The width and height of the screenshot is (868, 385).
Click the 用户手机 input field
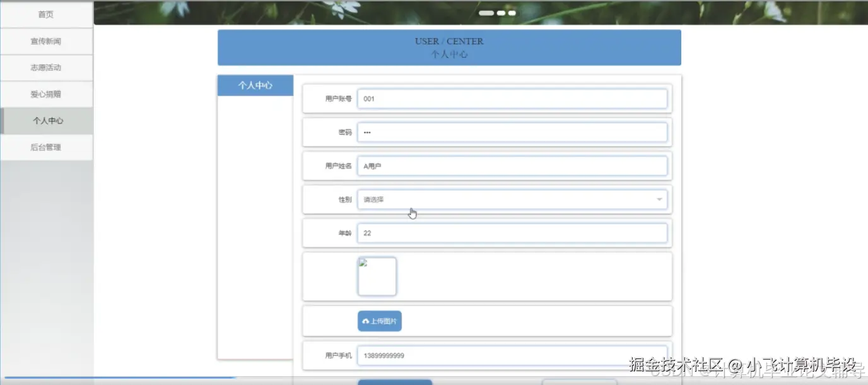click(512, 355)
